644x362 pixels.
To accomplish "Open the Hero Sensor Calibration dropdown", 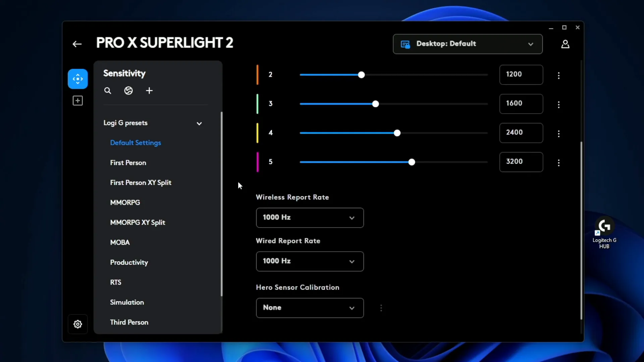I will pos(310,308).
